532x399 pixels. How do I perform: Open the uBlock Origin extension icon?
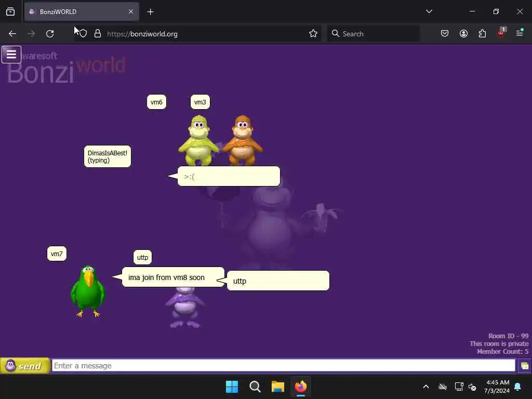(x=501, y=33)
